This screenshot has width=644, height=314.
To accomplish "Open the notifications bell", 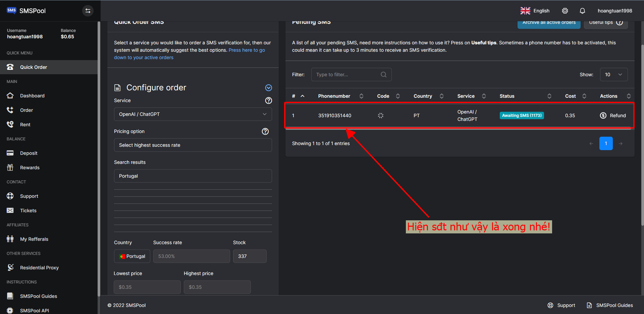I will tap(582, 11).
